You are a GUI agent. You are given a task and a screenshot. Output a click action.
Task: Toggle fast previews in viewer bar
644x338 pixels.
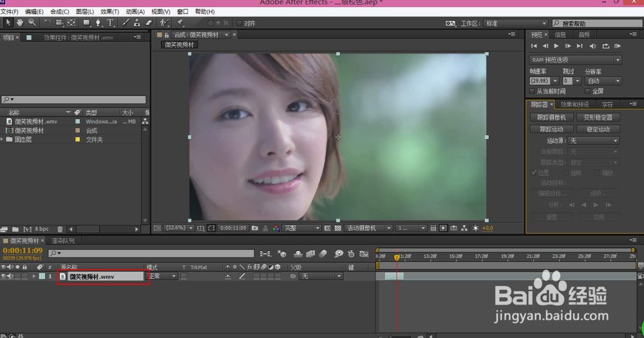443,228
